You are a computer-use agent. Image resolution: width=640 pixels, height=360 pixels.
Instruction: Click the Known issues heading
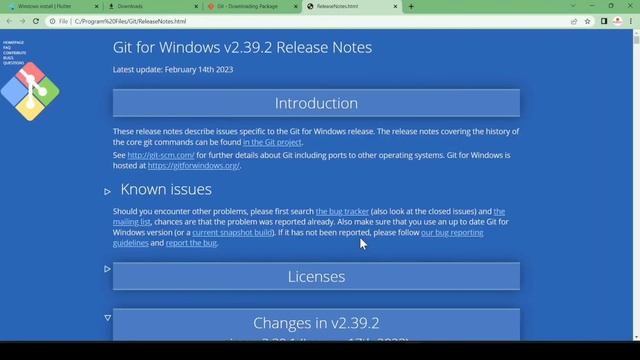click(166, 189)
